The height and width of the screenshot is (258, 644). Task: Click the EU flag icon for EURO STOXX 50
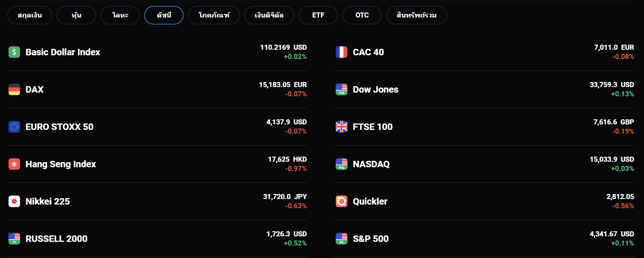[x=14, y=127]
